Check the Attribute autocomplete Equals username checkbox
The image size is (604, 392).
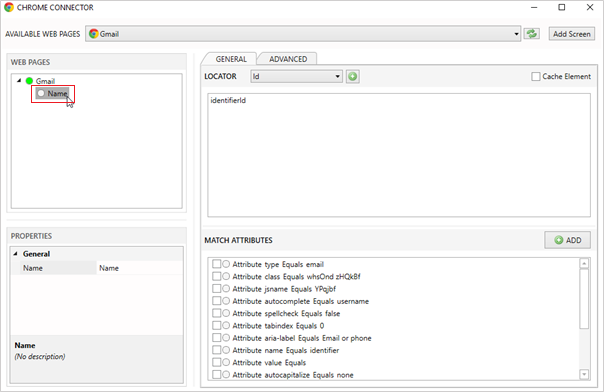click(x=216, y=301)
